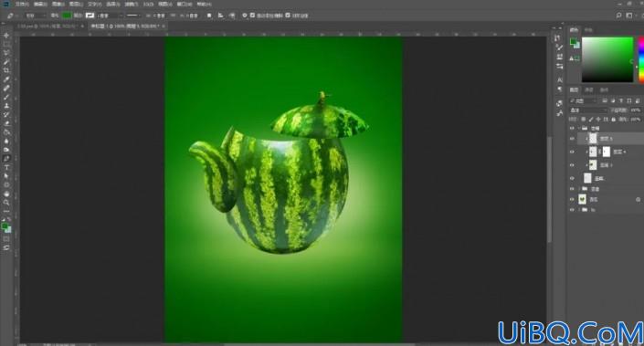This screenshot has width=644, height=346.
Task: Toggle align edges checkbox in options bar
Action: click(x=288, y=16)
